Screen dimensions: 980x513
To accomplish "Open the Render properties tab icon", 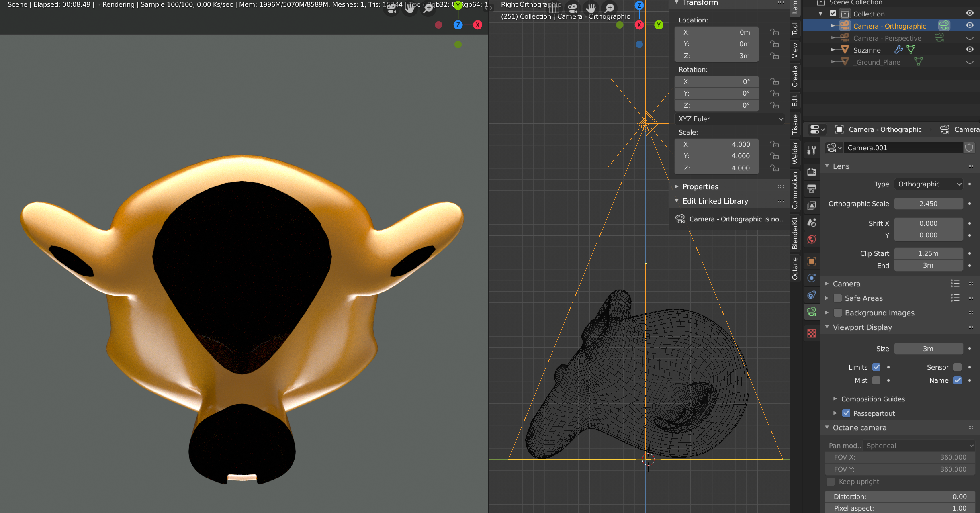I will click(x=812, y=172).
